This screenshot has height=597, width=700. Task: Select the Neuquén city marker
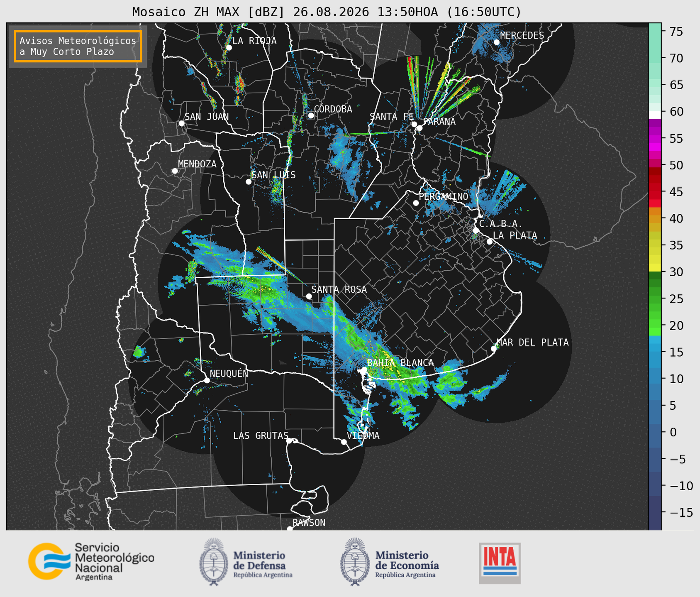(207, 380)
